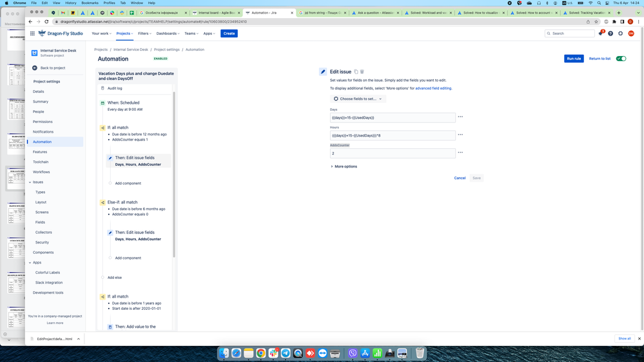This screenshot has height=362, width=644.
Task: Expand the downloaded file options chevron
Action: (79, 339)
